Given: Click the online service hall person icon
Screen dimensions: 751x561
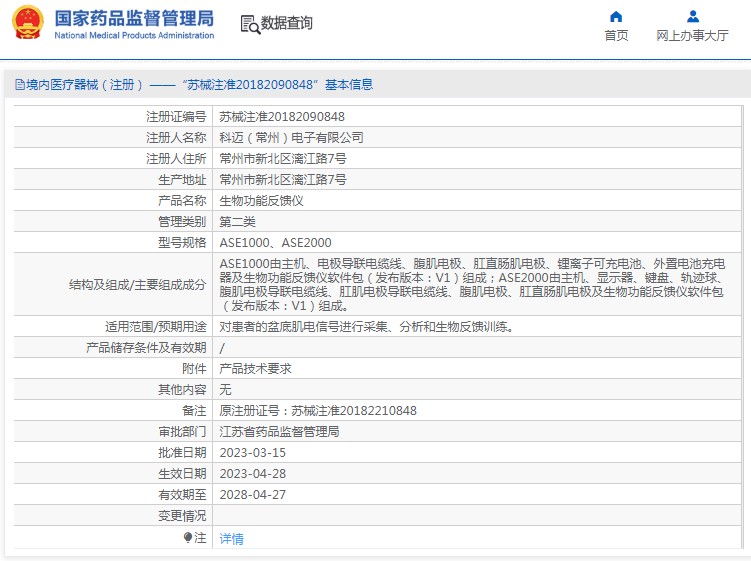Looking at the screenshot, I should 693,17.
